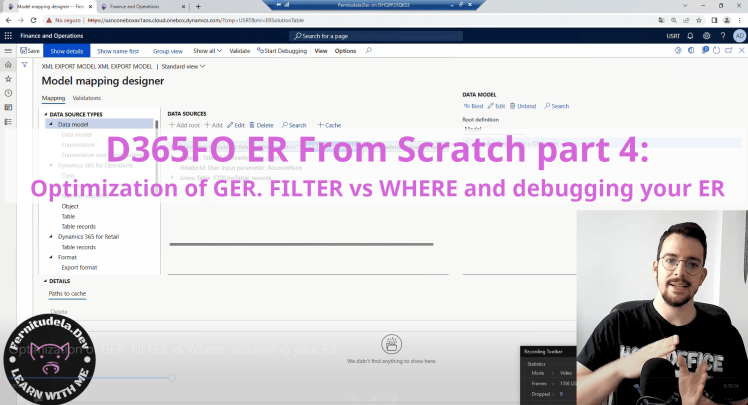This screenshot has width=748, height=405.
Task: Click Search in Data sources toolbar
Action: 294,125
